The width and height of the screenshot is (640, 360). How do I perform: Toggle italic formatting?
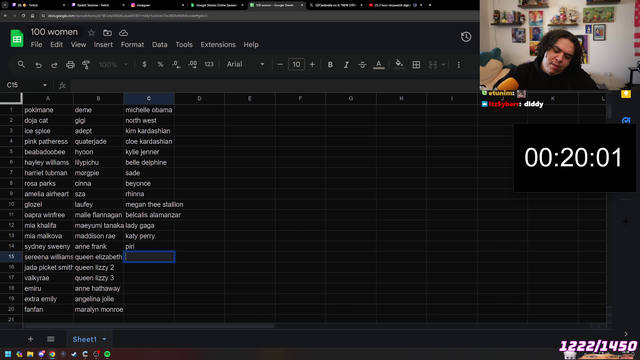click(346, 64)
